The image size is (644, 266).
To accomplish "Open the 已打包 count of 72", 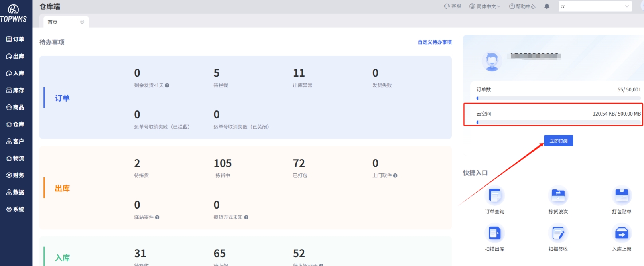I will [x=299, y=163].
